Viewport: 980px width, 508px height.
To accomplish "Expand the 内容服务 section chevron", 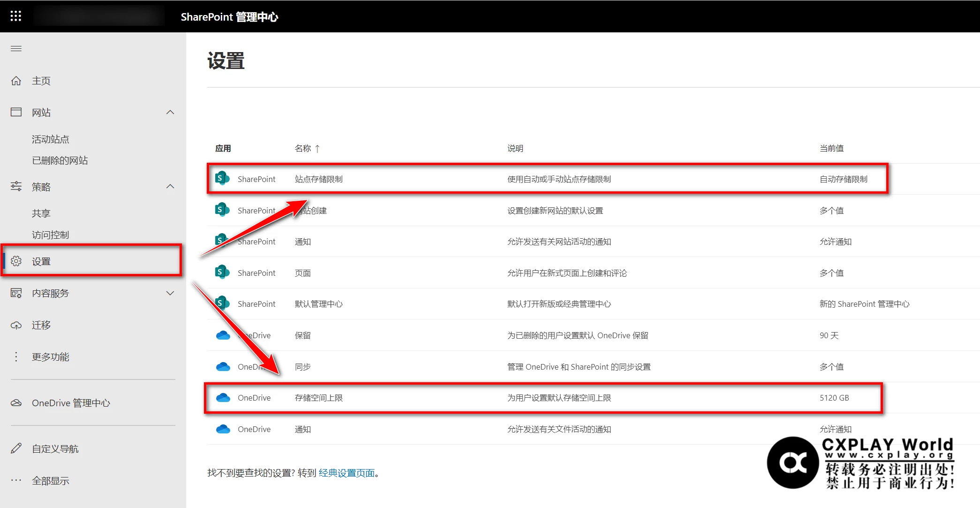I will 170,293.
